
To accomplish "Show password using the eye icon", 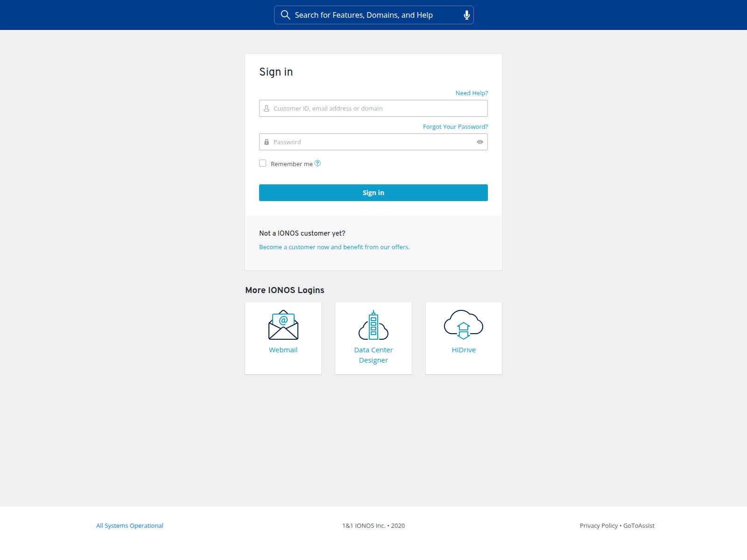I will coord(480,142).
